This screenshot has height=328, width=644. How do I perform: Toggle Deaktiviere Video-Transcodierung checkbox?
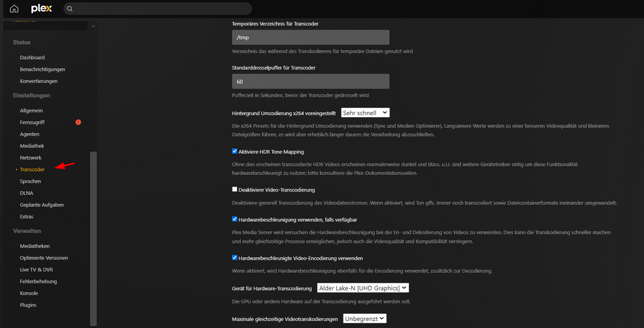(x=234, y=190)
